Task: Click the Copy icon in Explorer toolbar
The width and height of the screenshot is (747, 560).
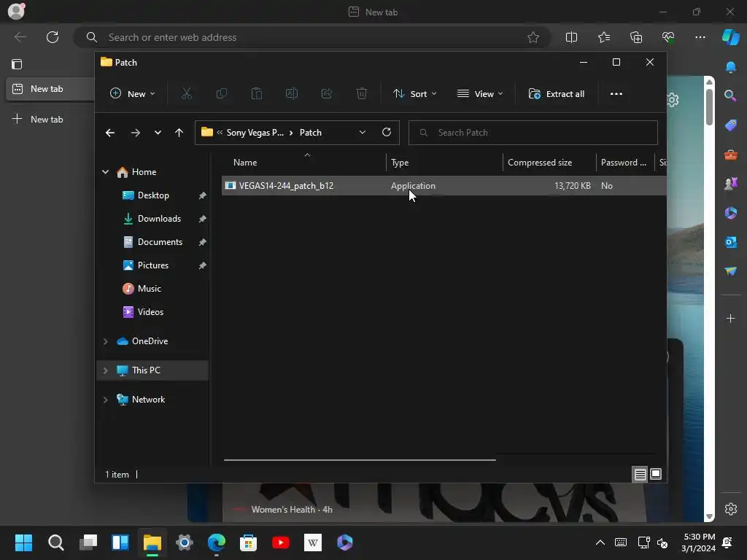Action: coord(222,94)
